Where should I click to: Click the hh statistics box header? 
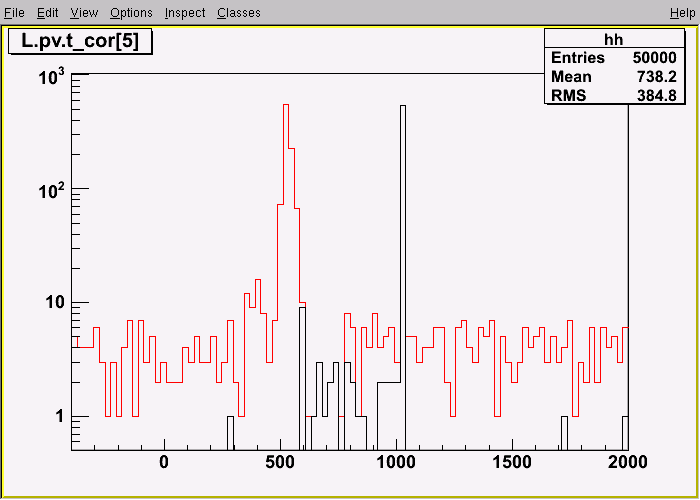[614, 39]
